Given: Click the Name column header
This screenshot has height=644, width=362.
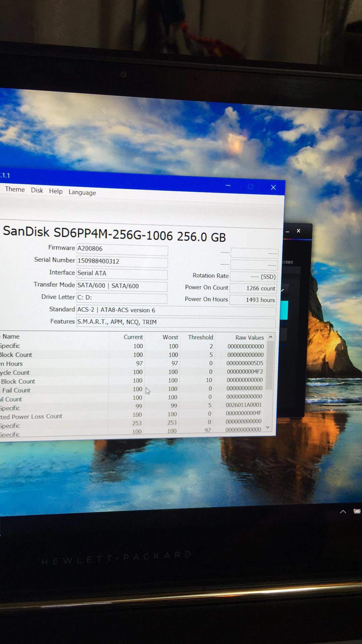Looking at the screenshot, I should pos(11,336).
